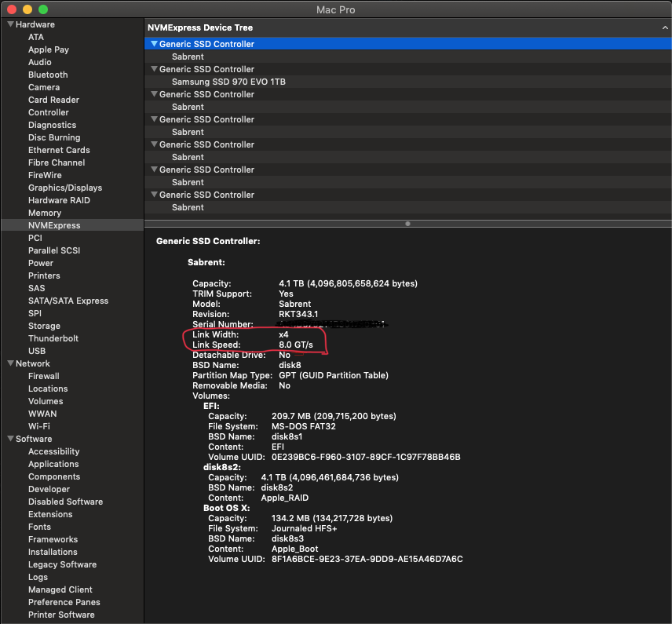Select Audio in the Hardware list
This screenshot has width=672, height=624.
coord(40,62)
